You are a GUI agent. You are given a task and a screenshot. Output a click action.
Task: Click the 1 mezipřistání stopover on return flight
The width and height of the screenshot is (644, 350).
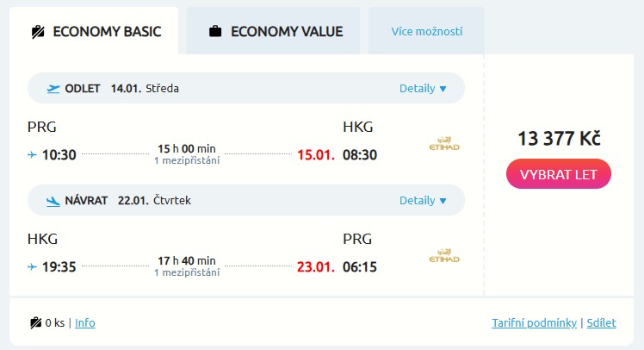(187, 272)
